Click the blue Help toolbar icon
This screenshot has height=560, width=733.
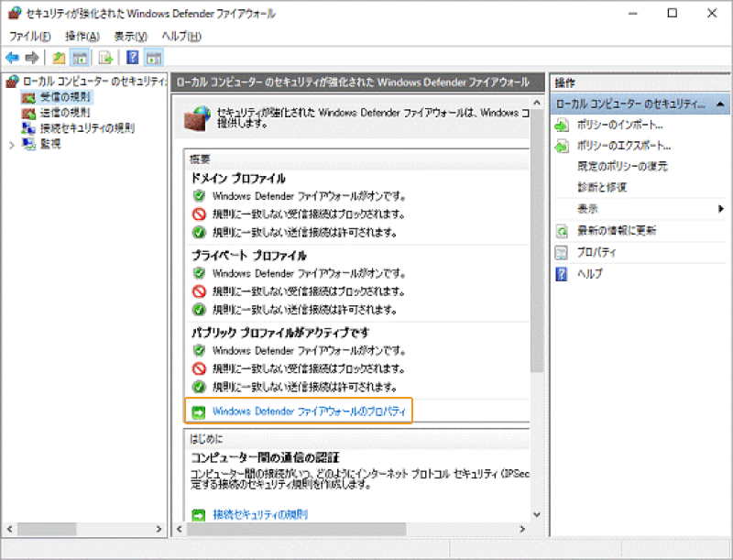[133, 58]
